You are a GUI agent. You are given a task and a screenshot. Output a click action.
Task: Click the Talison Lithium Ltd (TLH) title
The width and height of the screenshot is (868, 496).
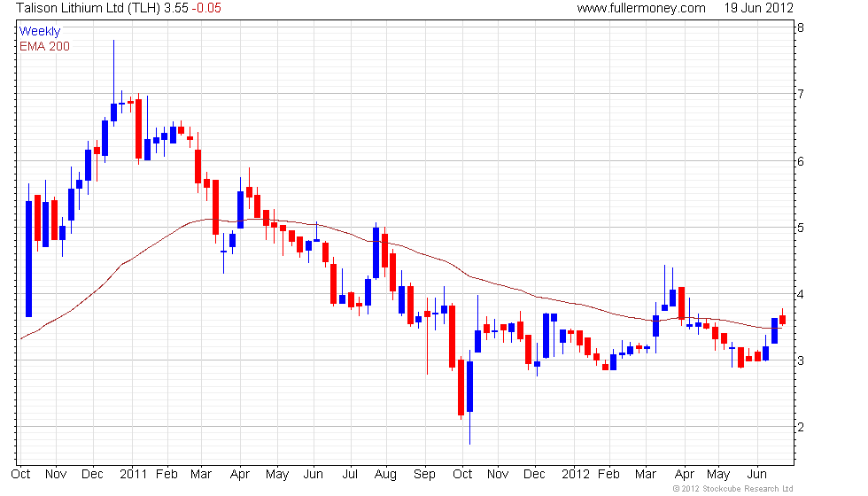[x=89, y=8]
